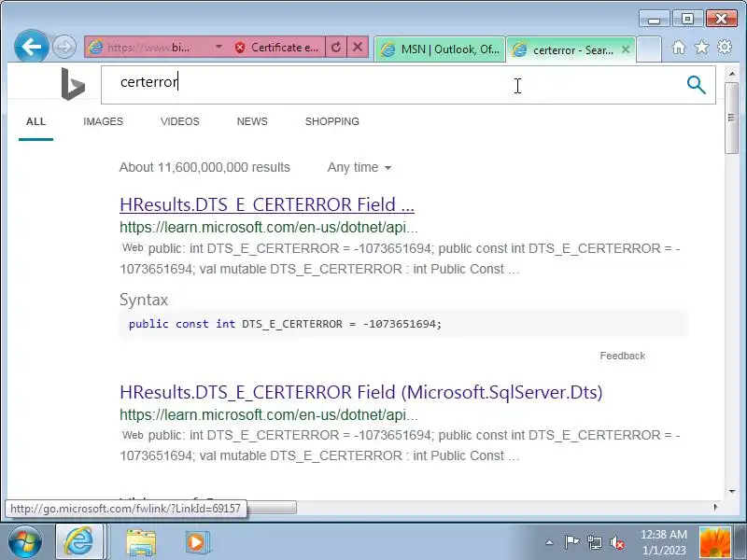Show hidden tray icons arrow
Viewport: 747px width, 560px height.
[x=549, y=542]
